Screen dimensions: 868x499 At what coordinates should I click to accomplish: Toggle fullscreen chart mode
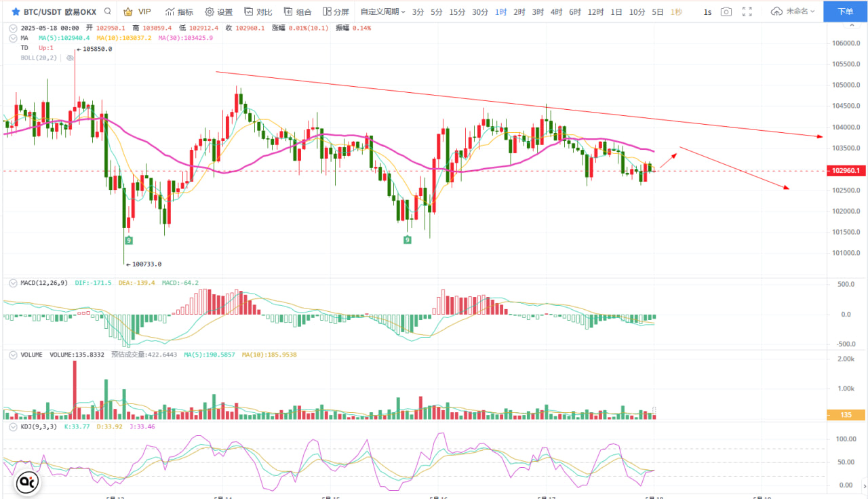747,12
